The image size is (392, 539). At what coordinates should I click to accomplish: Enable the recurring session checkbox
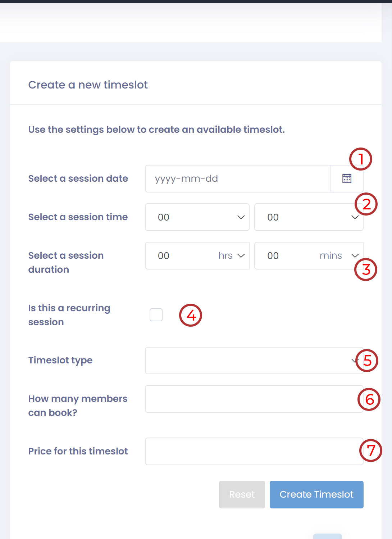tap(156, 315)
